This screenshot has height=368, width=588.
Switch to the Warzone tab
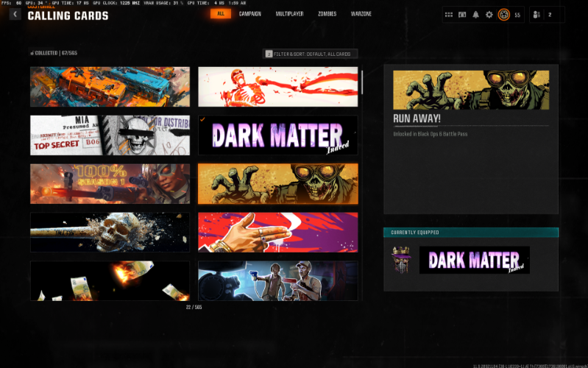361,14
